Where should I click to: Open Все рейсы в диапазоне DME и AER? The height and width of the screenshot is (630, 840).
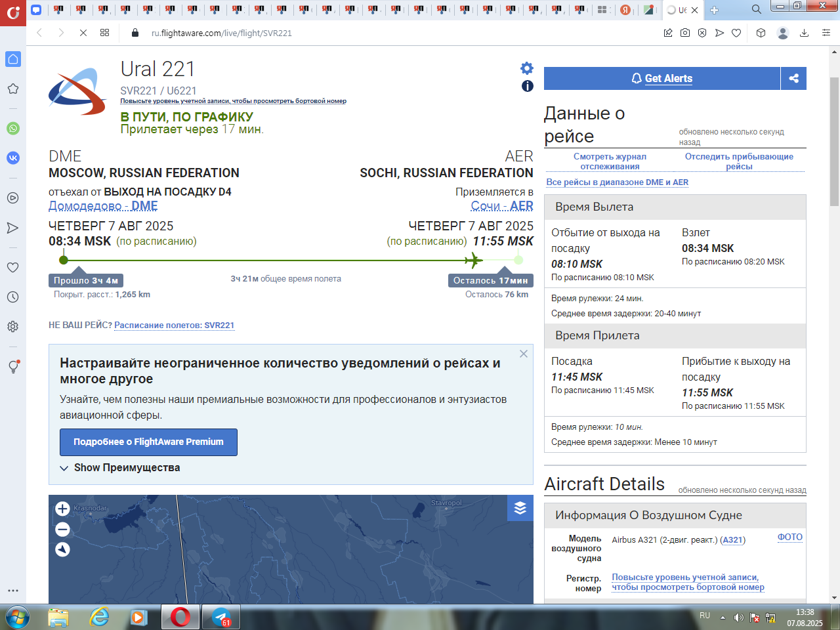[618, 182]
